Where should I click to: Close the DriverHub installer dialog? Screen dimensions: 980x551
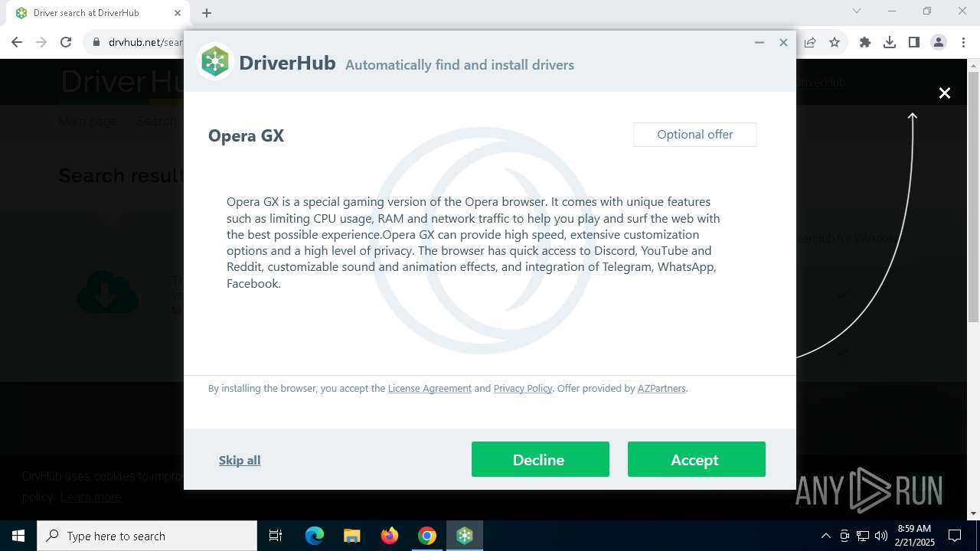click(x=783, y=42)
